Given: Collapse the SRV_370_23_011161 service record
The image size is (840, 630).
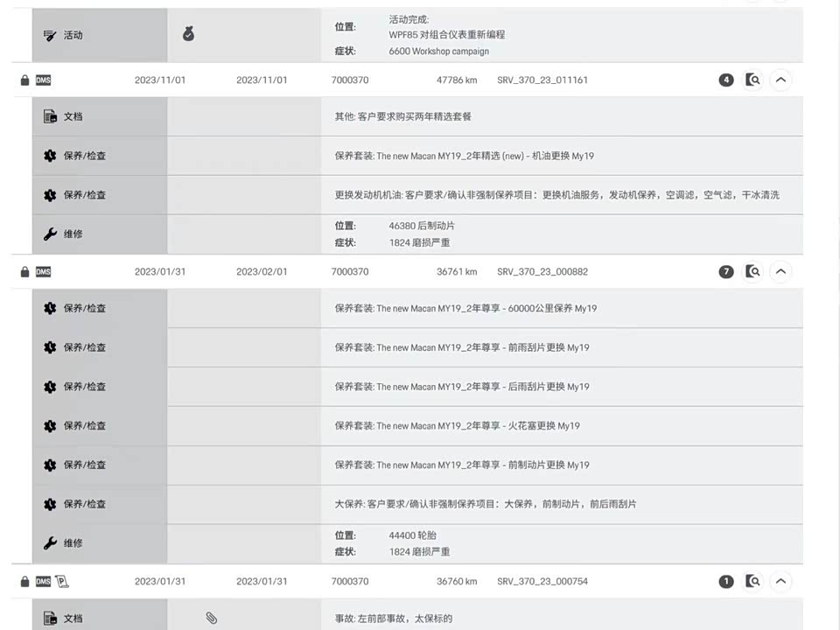Looking at the screenshot, I should click(780, 80).
